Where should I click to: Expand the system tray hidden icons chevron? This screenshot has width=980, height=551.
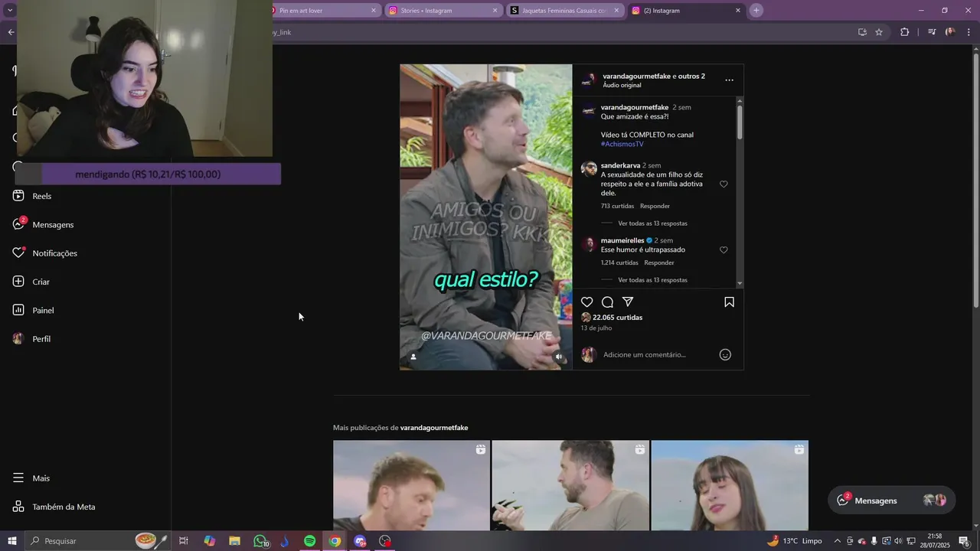click(837, 541)
